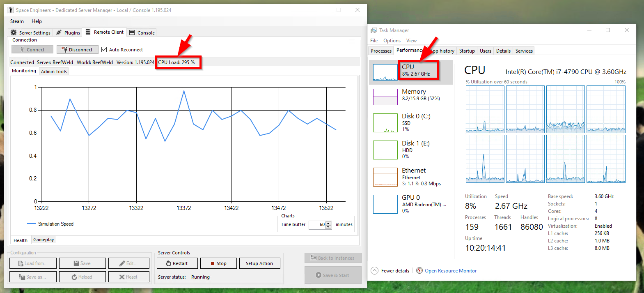Open the Details tab in Task Manager
This screenshot has width=644, height=293.
point(503,51)
